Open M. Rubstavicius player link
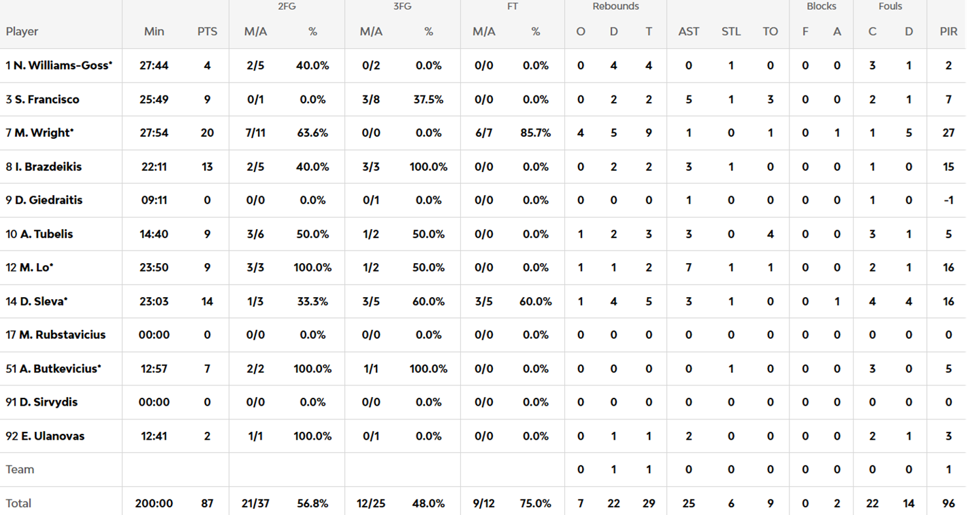This screenshot has width=980, height=515. [62, 335]
